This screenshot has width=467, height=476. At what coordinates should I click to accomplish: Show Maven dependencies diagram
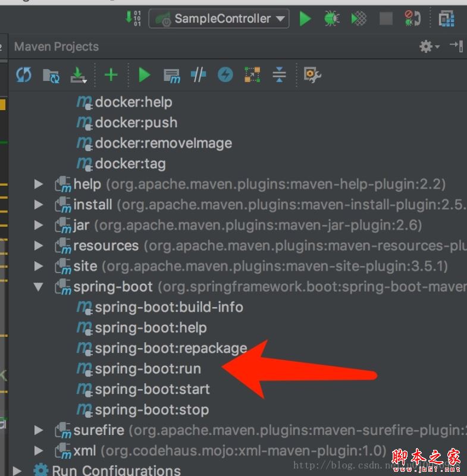(x=252, y=75)
